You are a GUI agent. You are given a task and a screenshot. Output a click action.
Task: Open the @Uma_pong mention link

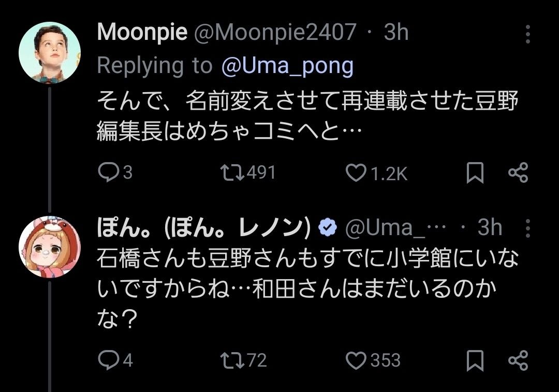click(x=287, y=66)
